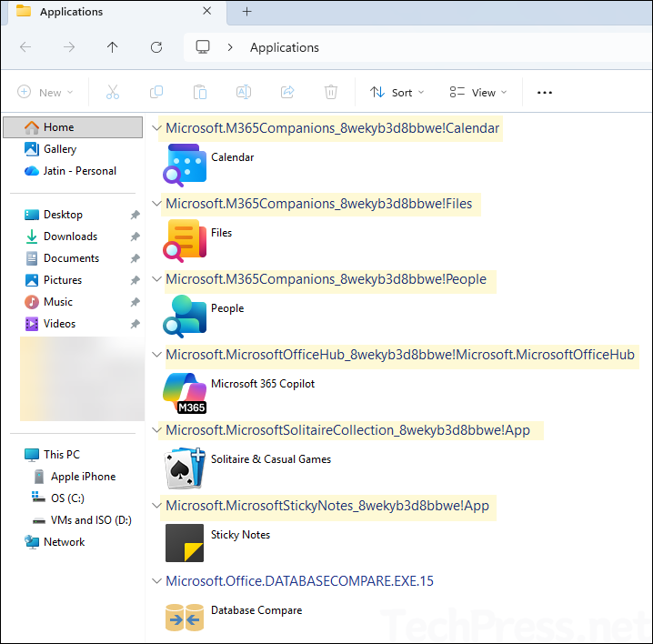Click the Rename icon in toolbar
The height and width of the screenshot is (644, 653).
tap(244, 92)
